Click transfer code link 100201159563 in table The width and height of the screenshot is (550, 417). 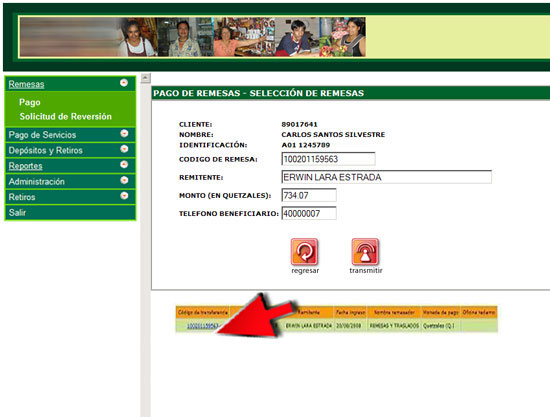pos(202,326)
